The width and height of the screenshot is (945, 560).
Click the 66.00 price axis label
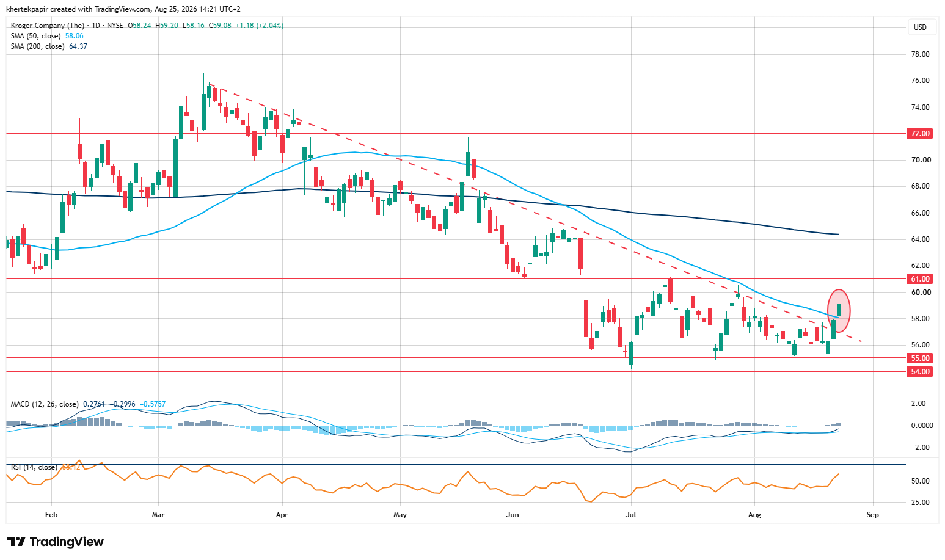(921, 213)
